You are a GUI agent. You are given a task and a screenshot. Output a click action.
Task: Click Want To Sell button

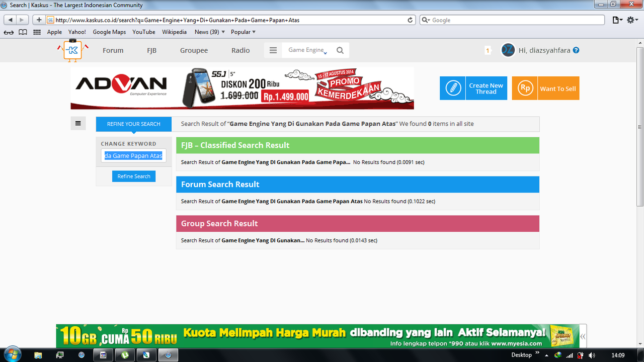546,88
